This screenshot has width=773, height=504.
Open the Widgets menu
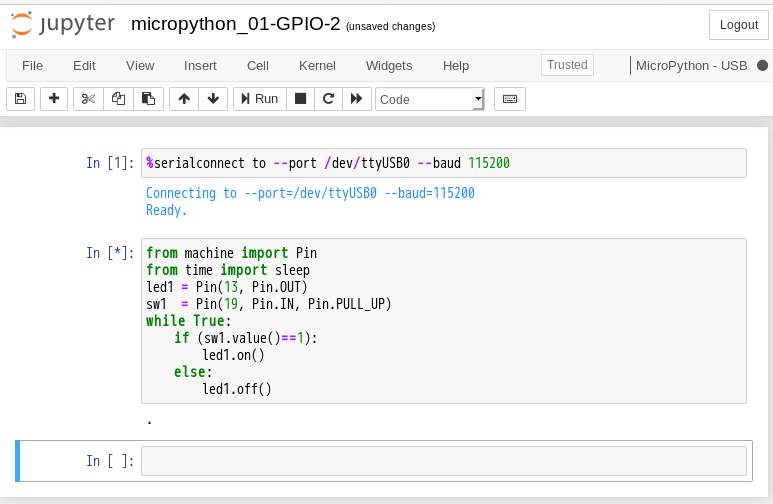point(389,66)
